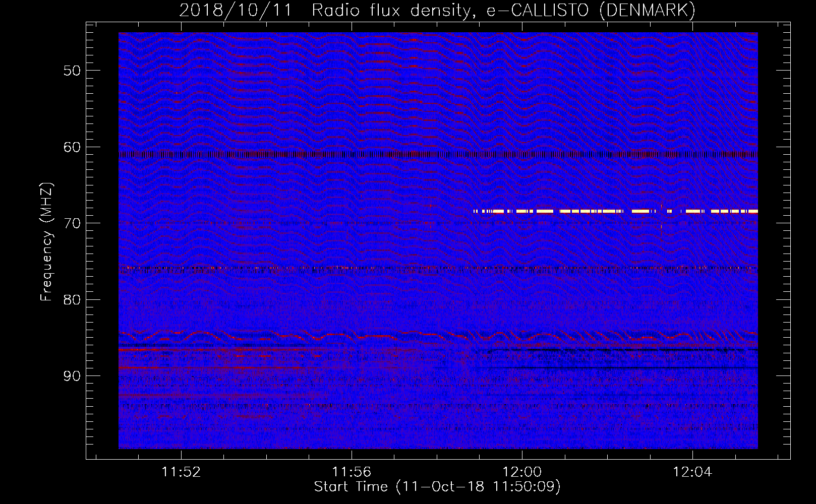The height and width of the screenshot is (504, 816).
Task: Click the time tick label '11:56'
Action: point(352,472)
